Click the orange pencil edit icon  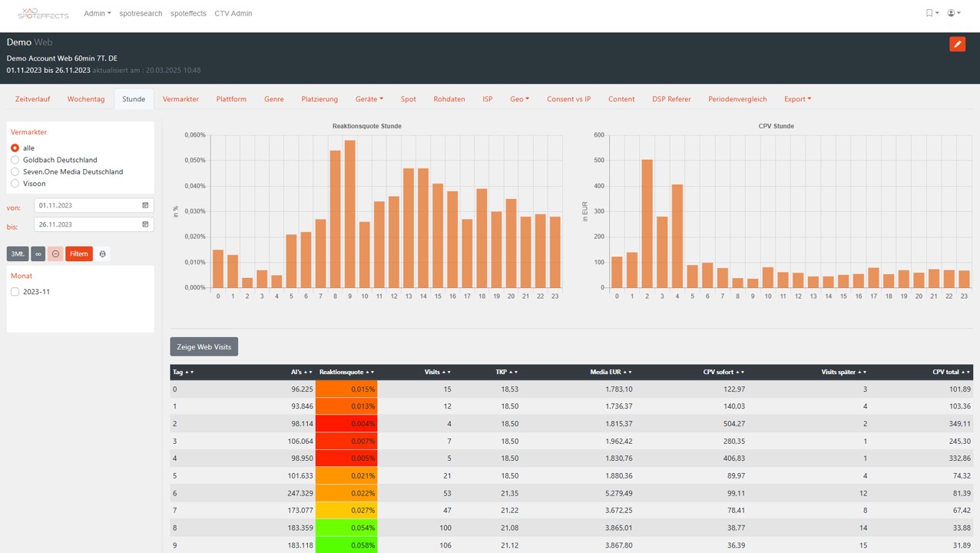(957, 44)
